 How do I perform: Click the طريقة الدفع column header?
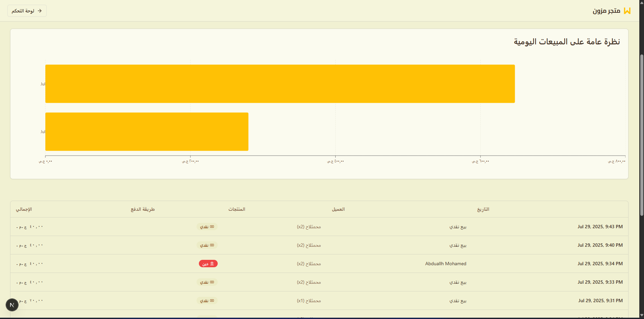point(143,209)
